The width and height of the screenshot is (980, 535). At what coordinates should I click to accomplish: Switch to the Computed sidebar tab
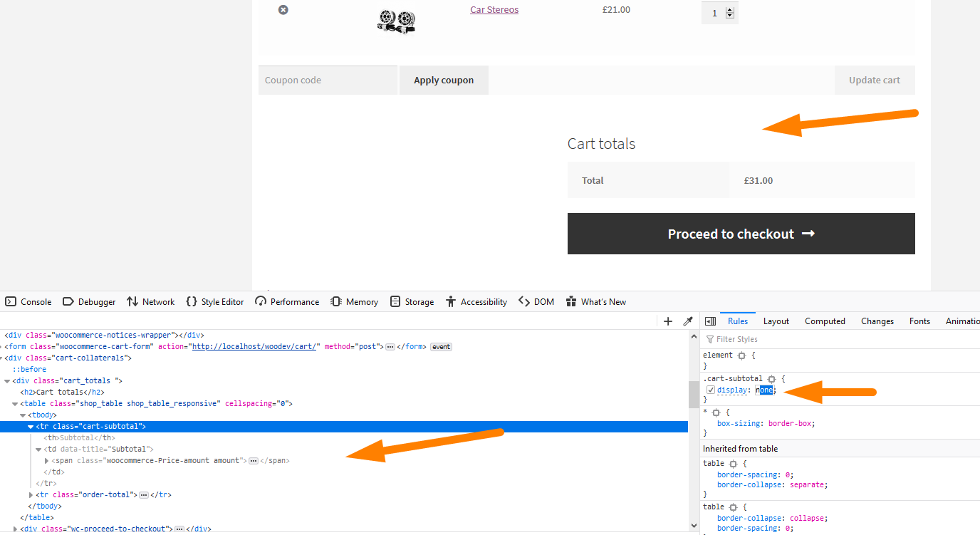click(x=825, y=321)
